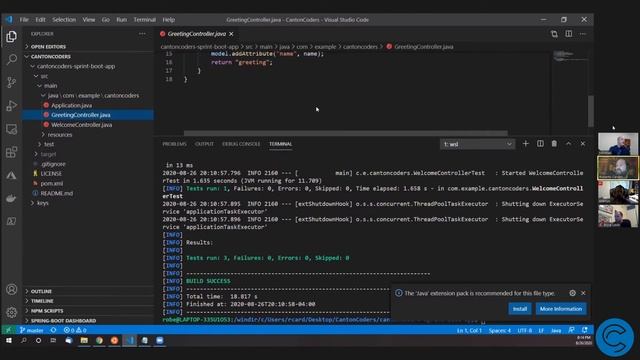Open the Run and Debug view
This screenshot has height=360, width=640.
pos(11,106)
